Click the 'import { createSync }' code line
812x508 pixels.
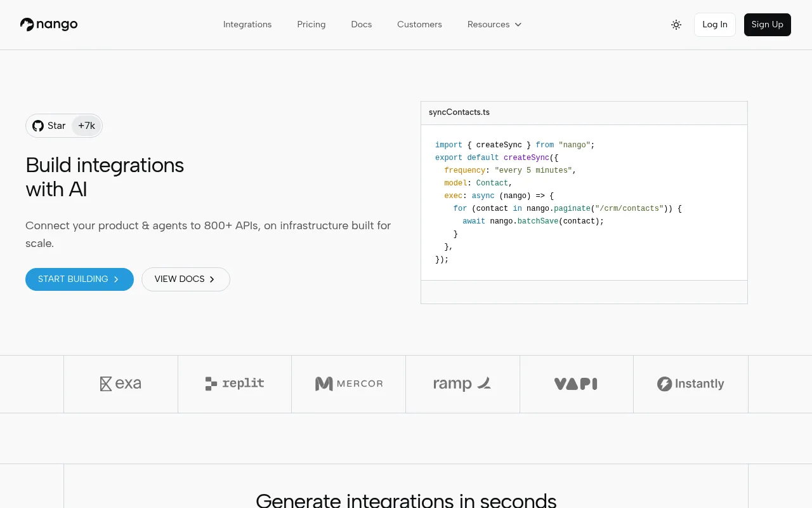click(515, 145)
